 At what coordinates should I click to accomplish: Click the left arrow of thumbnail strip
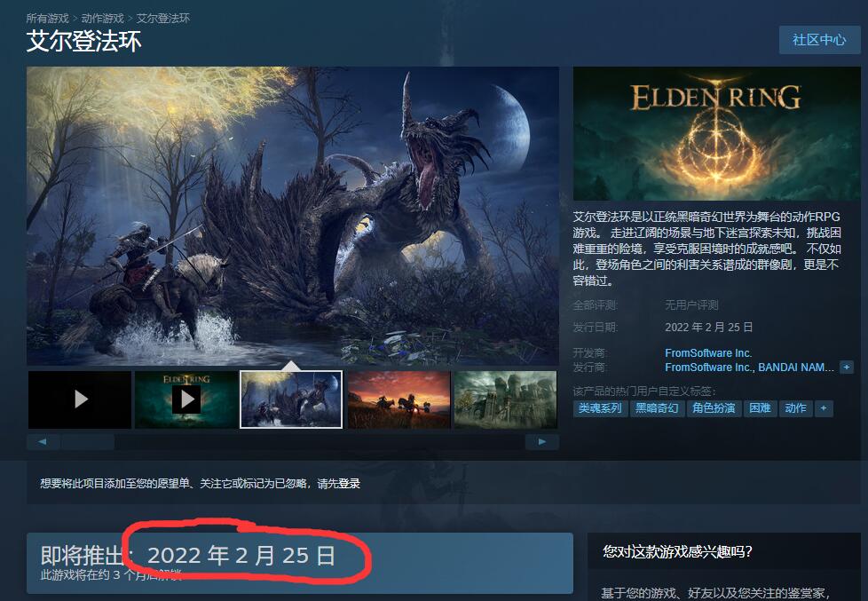point(43,442)
